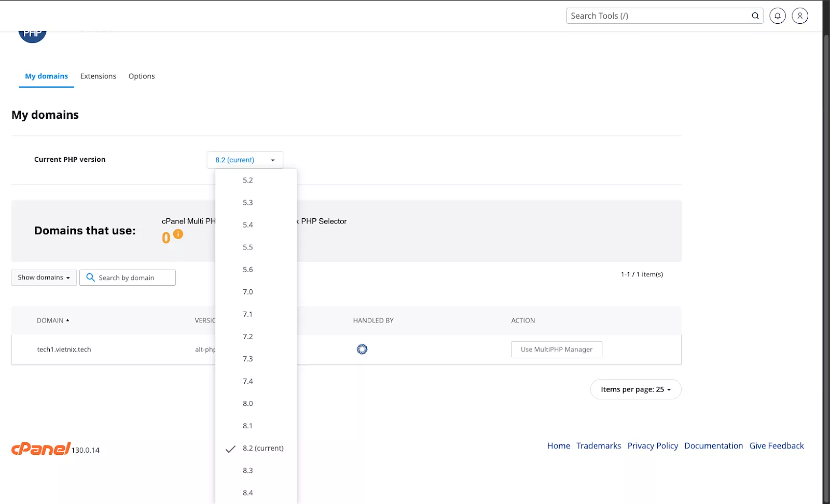Select PHP version 8.3 from list
The width and height of the screenshot is (830, 504).
pyautogui.click(x=248, y=471)
